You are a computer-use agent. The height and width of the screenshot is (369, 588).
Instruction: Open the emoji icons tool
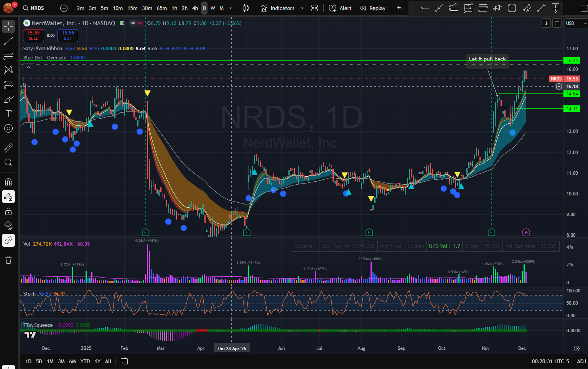tap(8, 128)
